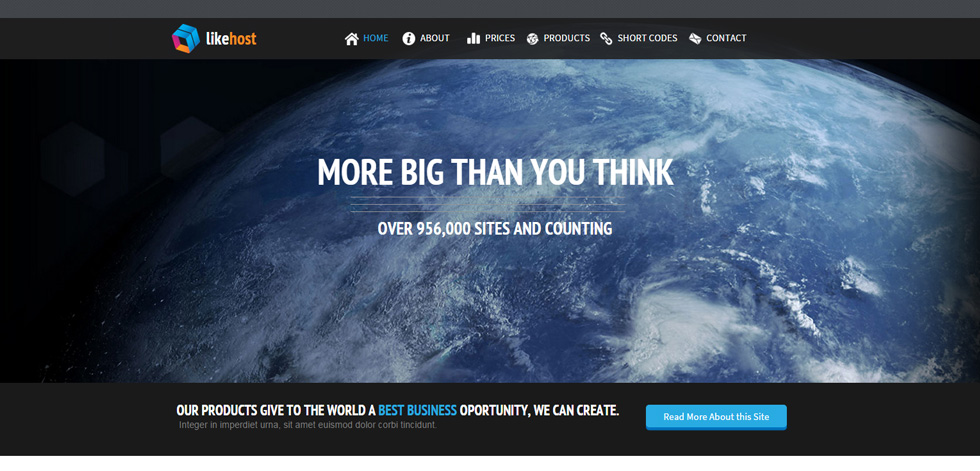
Task: Click the BEST BUSINESS highlighted words
Action: [x=418, y=410]
